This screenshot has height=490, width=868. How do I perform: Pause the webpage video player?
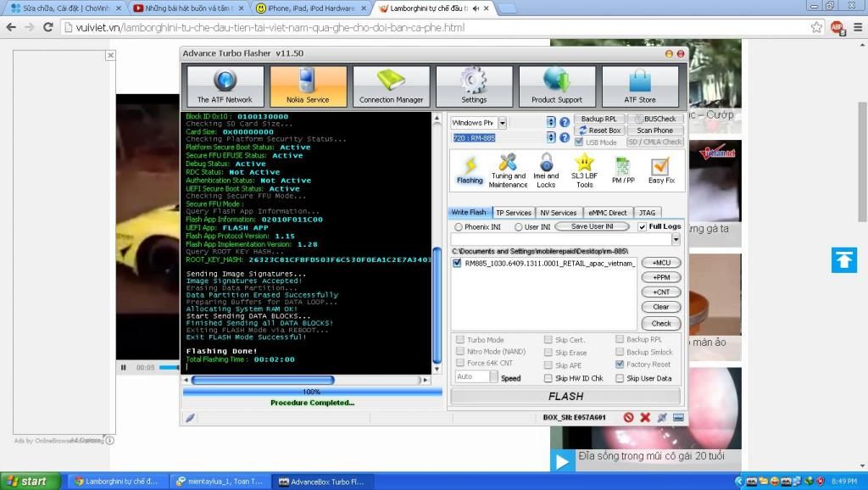point(124,367)
